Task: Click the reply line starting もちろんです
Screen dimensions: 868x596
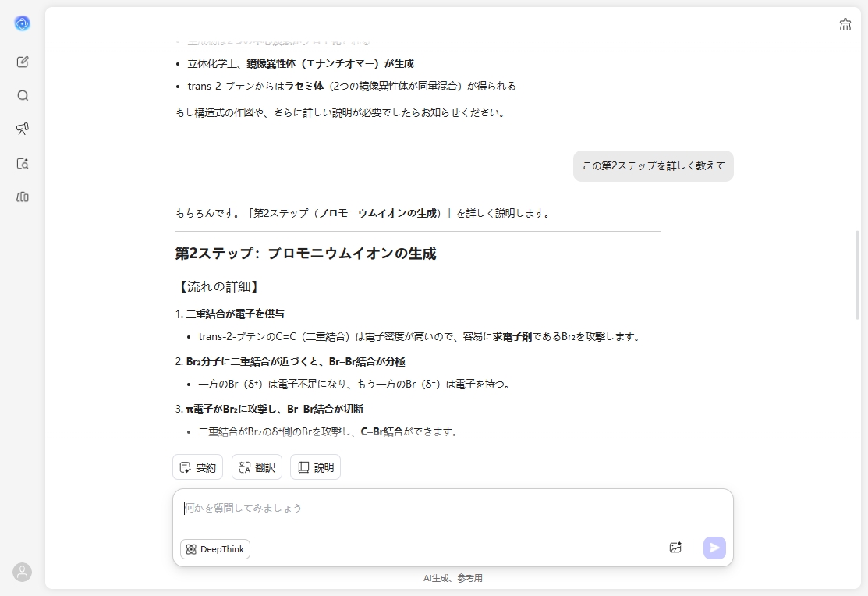Action: point(363,213)
